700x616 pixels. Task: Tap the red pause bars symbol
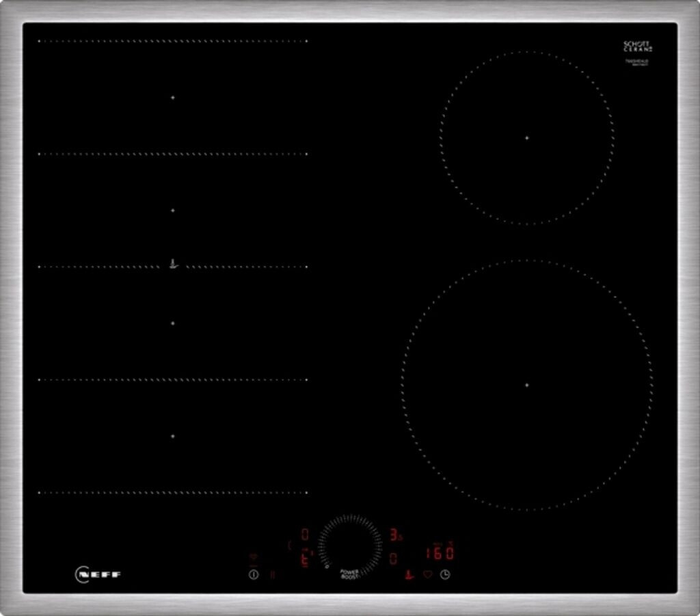[272, 575]
